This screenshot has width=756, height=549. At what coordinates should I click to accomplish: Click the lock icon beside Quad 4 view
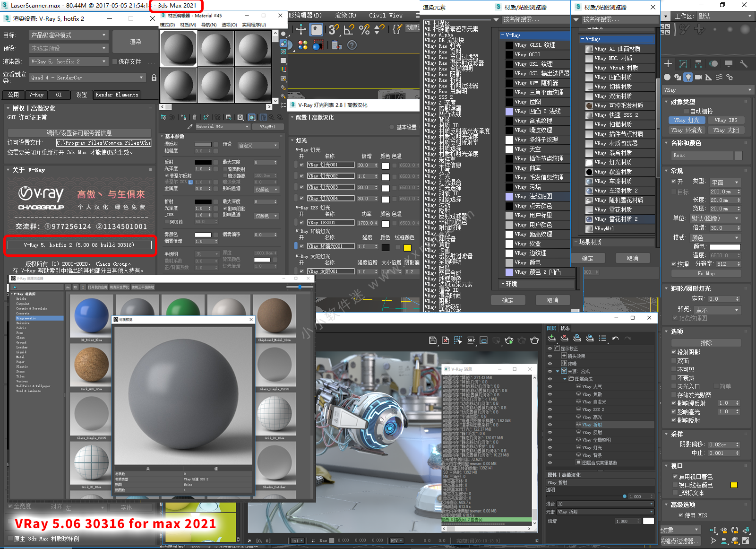coord(154,78)
